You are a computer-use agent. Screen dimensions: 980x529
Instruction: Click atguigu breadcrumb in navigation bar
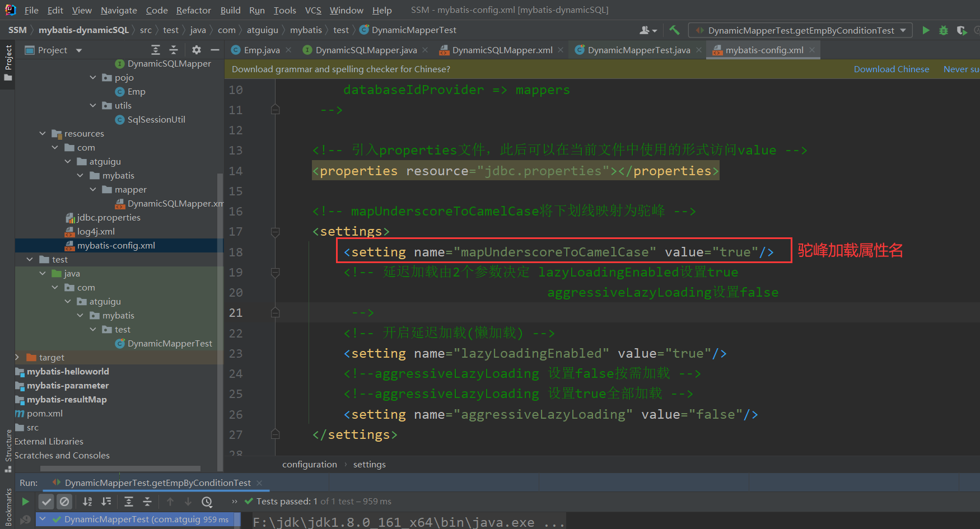click(x=262, y=30)
